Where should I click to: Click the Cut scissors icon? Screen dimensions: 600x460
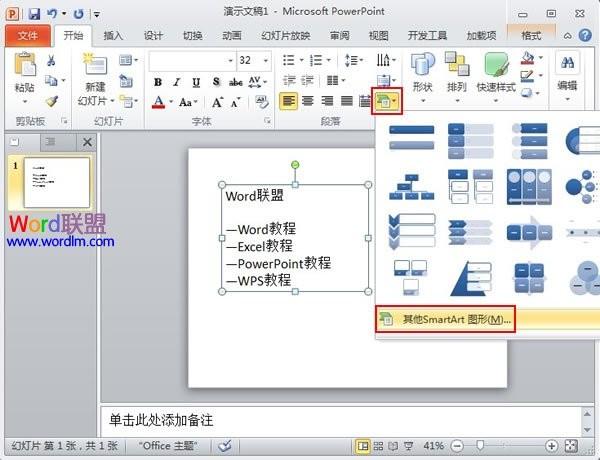point(51,60)
